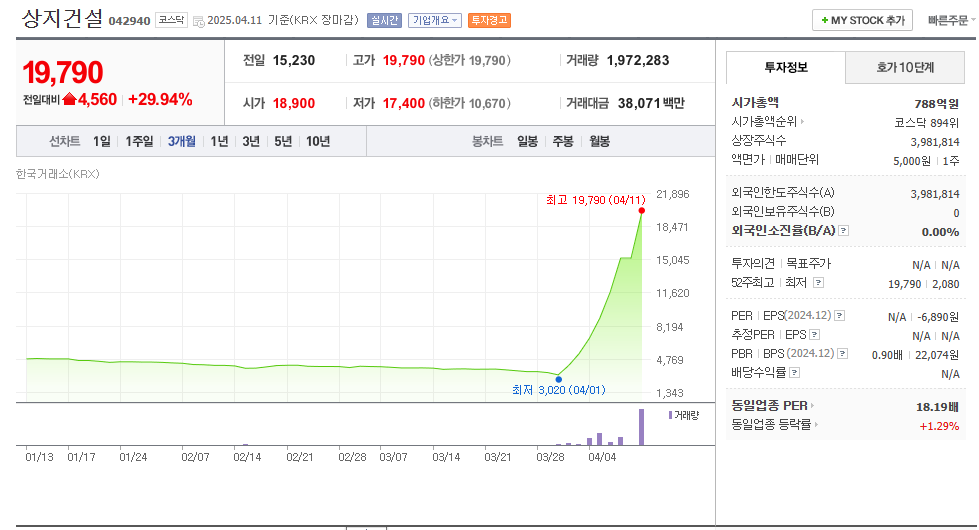Click the 상장주식수 label

pos(759,140)
